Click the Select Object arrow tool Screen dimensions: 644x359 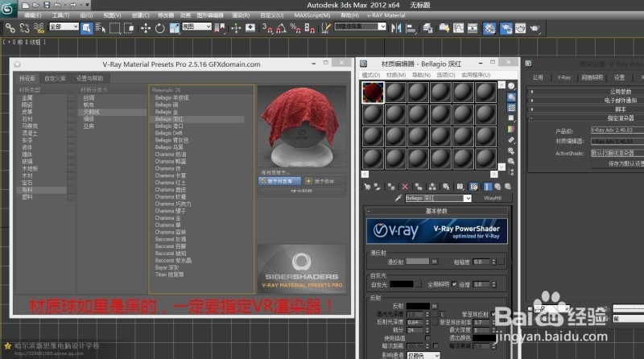point(87,27)
